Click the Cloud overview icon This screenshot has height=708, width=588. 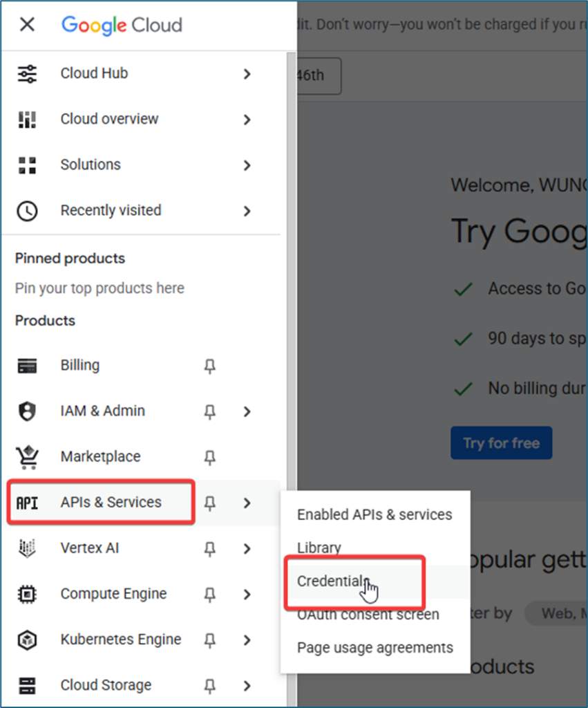(x=27, y=120)
